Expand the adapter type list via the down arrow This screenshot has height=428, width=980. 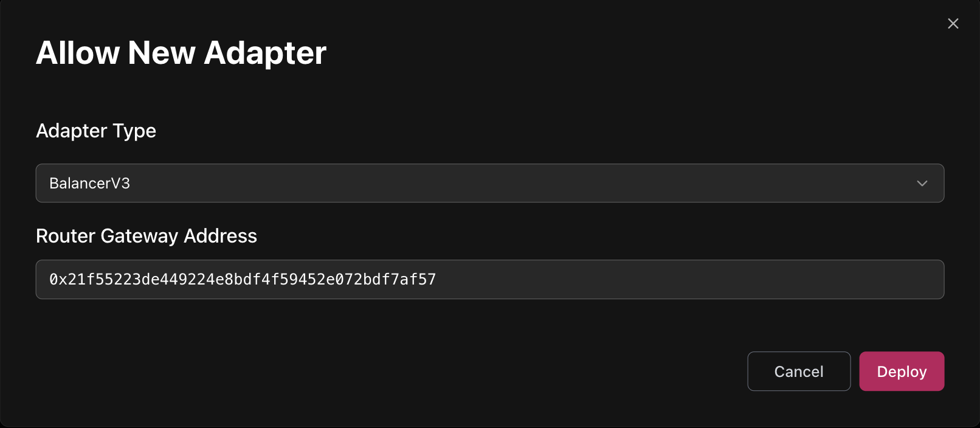(x=922, y=183)
